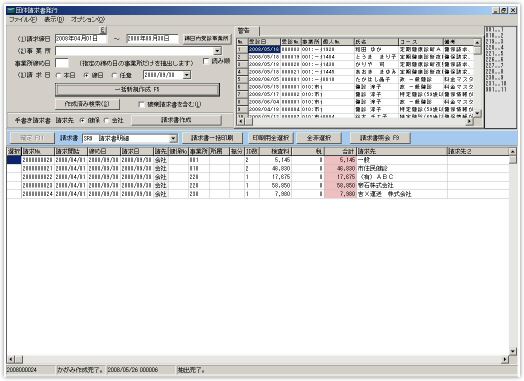Click the up arrow of the invoice list's vertical scrollbar
The height and width of the screenshot is (381, 524).
coord(513,151)
